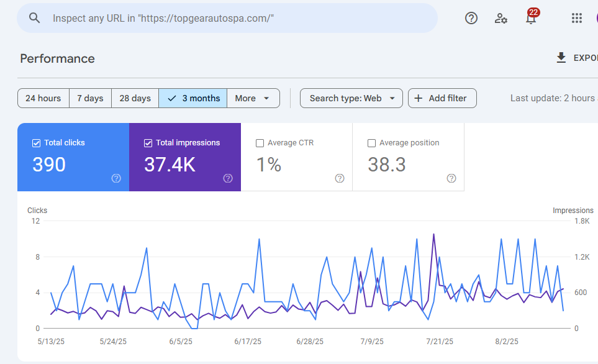Screen dimensions: 598x364
Task: Enable the Average position checkbox
Action: [371, 143]
